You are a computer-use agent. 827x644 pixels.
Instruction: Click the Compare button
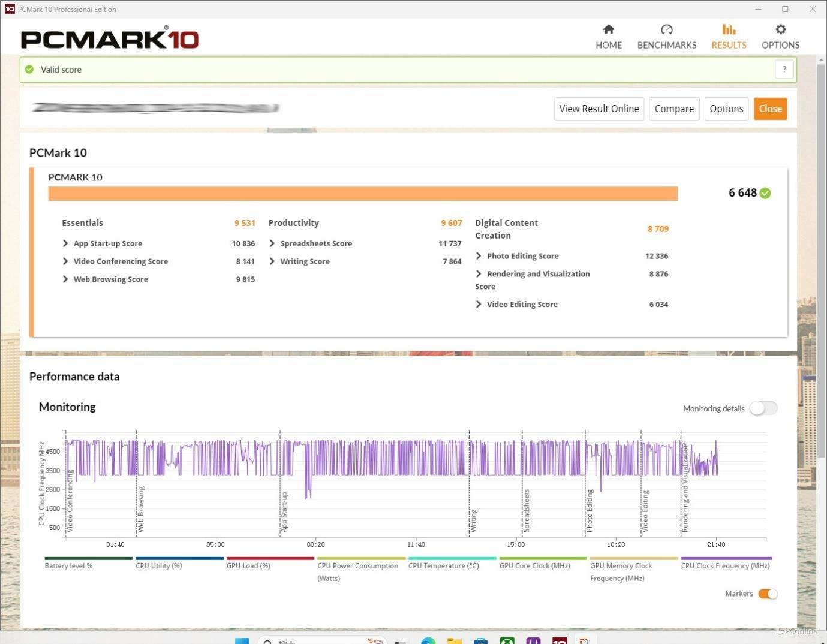[674, 109]
